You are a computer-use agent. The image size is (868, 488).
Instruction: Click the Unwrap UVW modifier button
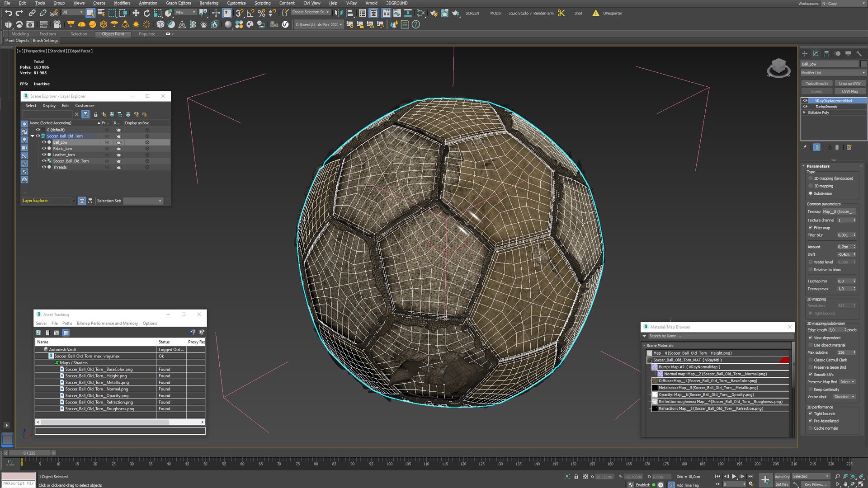849,83
